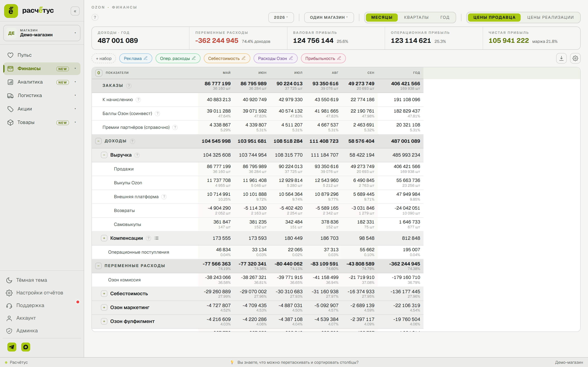Image resolution: width=588 pixels, height=367 pixels.
Task: Edit the Реклама preset pencil icon
Action: [x=146, y=58]
